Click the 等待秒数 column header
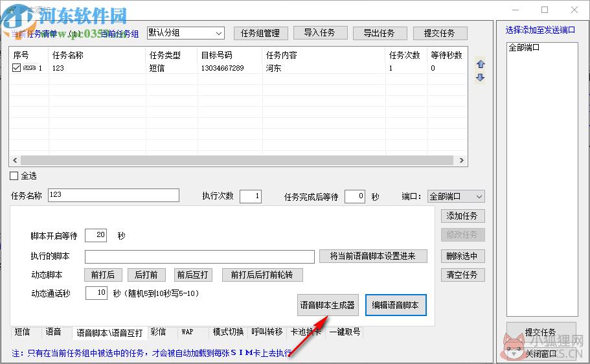The image size is (590, 364). [448, 55]
